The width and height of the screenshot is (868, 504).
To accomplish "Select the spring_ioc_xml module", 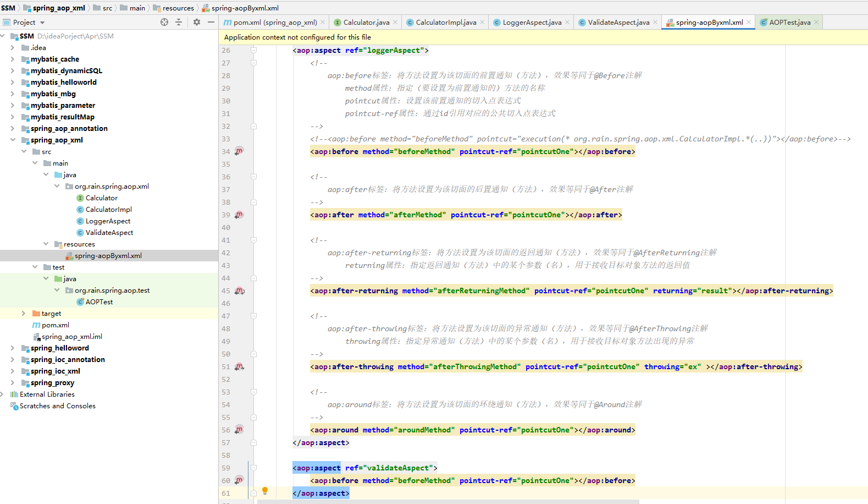I will 51,371.
